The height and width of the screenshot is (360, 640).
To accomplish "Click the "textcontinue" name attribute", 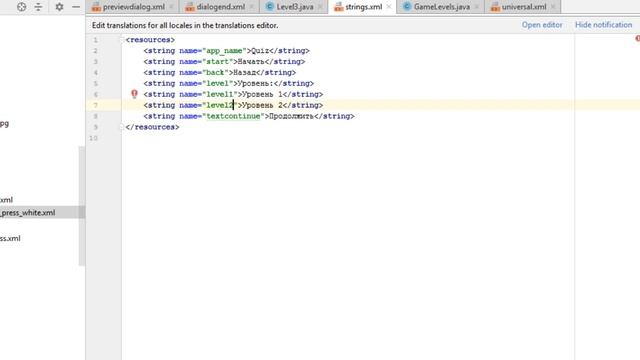I will tap(233, 116).
